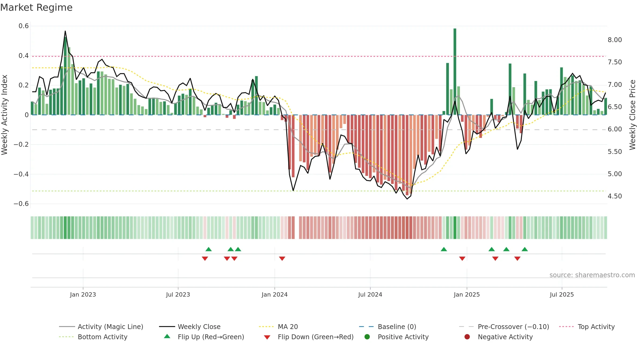Image resolution: width=644 pixels, height=362 pixels.
Task: Click the Flip Down (Green→Red) legend label
Action: pos(316,337)
